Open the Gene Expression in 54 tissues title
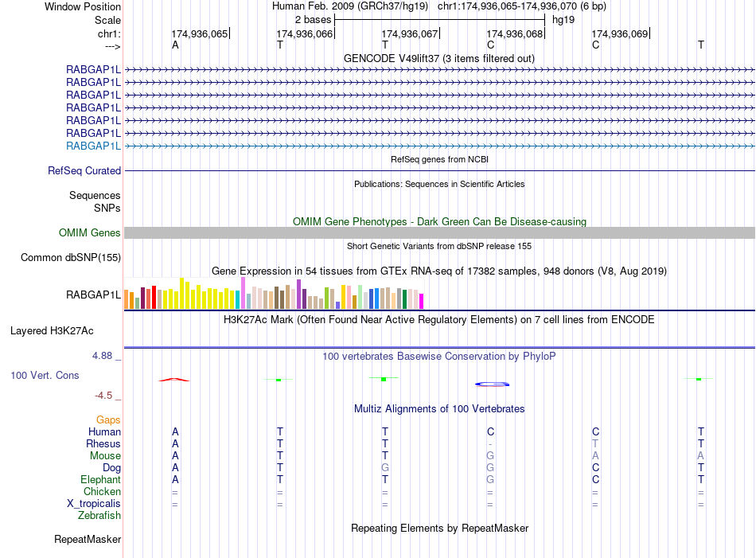This screenshot has height=558, width=756. click(x=439, y=271)
